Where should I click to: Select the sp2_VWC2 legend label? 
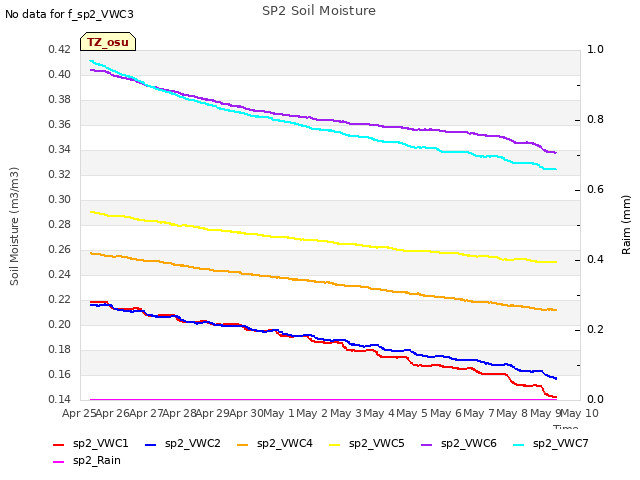click(x=193, y=444)
